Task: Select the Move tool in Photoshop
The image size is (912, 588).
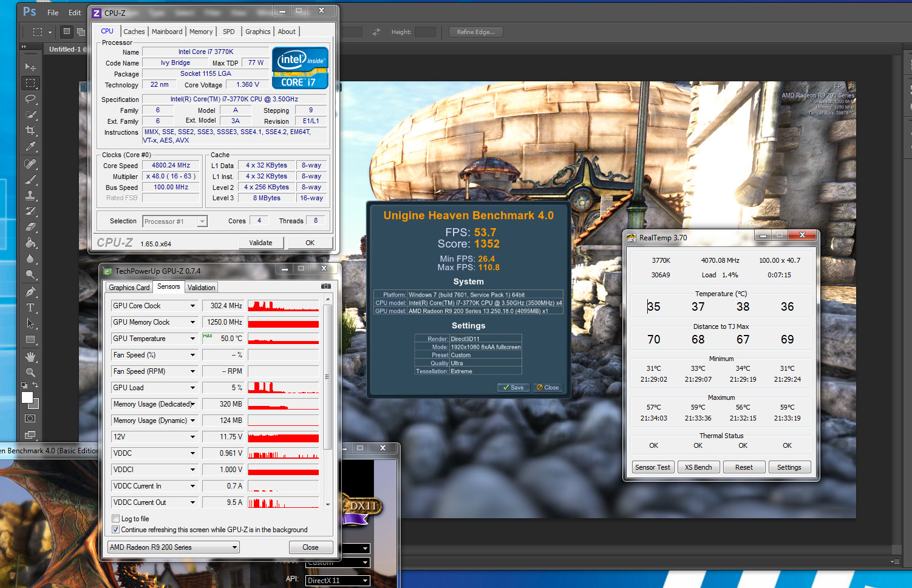Action: 30,67
